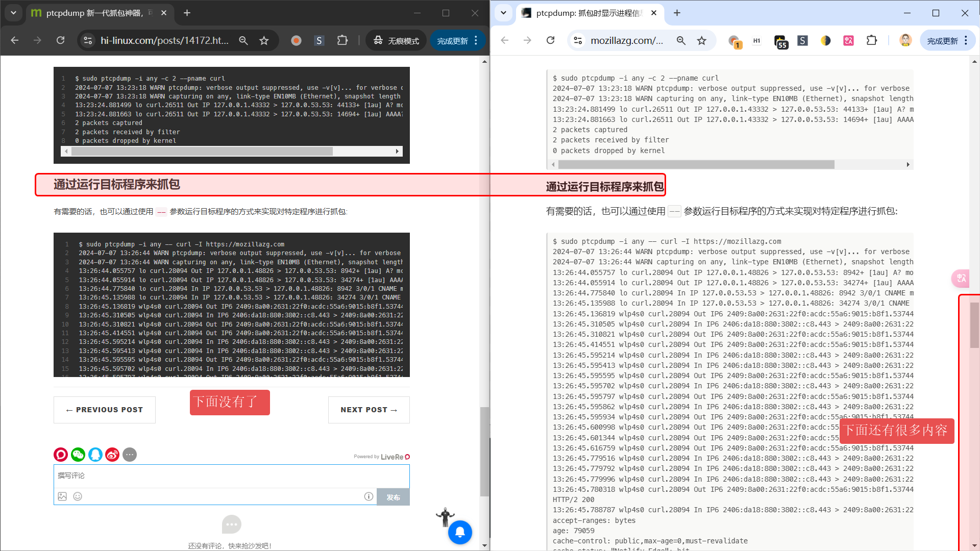Image resolution: width=980 pixels, height=551 pixels.
Task: Open tab search dropdown in left browser
Action: coord(13,13)
